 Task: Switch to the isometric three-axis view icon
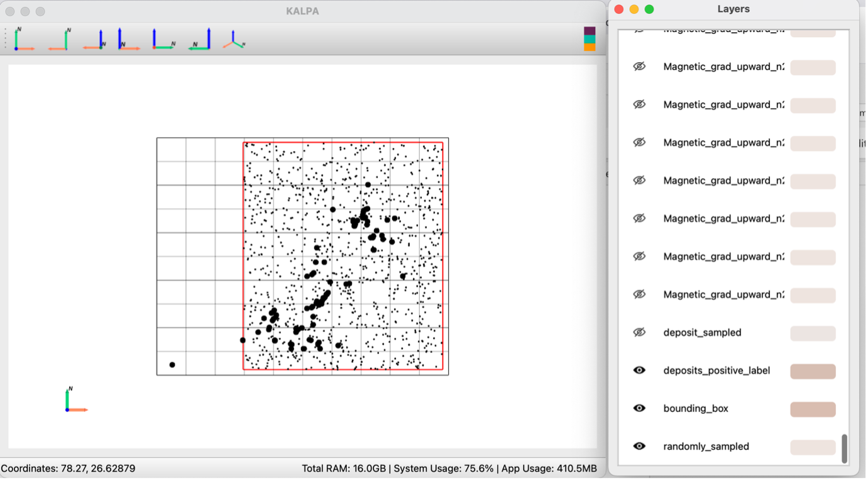234,40
